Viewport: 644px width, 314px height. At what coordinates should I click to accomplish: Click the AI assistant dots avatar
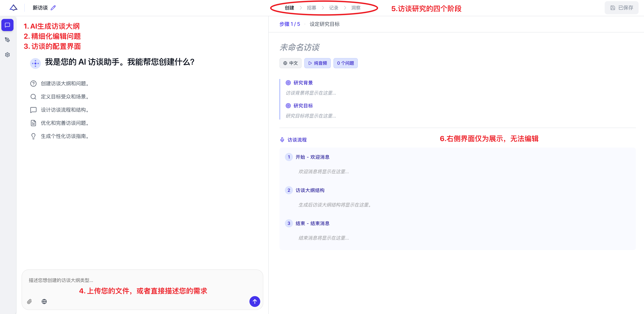pos(35,63)
